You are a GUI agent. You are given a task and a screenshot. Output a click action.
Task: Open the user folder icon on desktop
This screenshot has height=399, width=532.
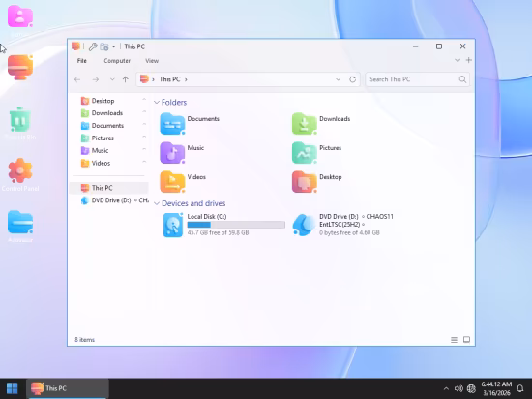tap(20, 17)
